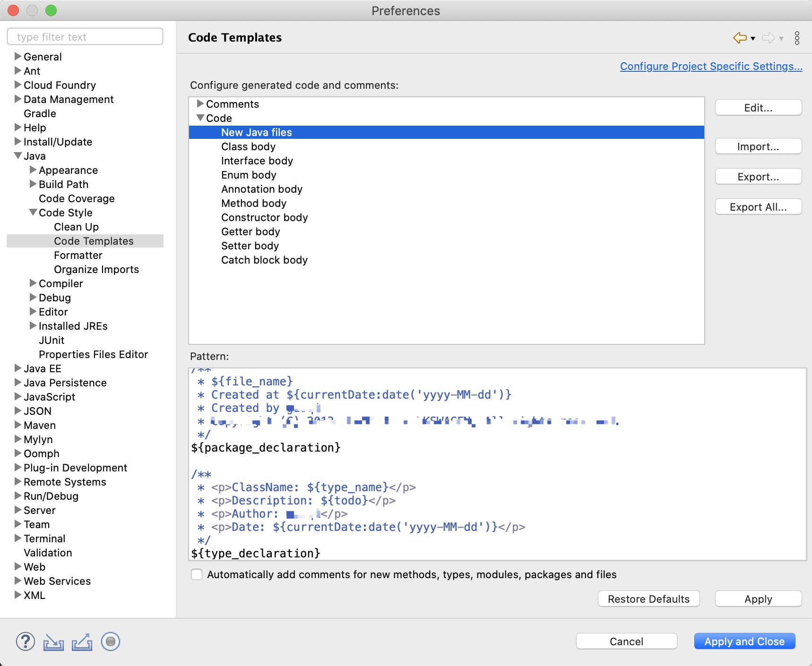The height and width of the screenshot is (666, 812).
Task: Select the Clean Up preference page
Action: click(76, 227)
